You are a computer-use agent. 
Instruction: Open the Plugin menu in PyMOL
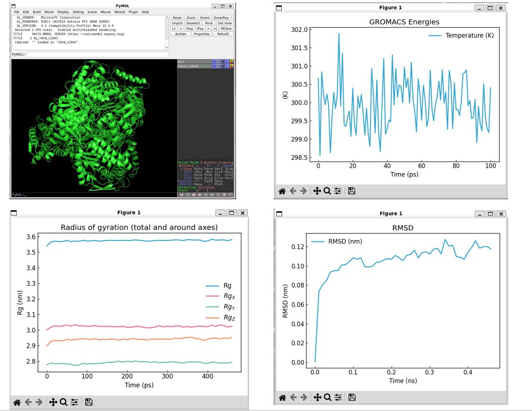tap(133, 12)
